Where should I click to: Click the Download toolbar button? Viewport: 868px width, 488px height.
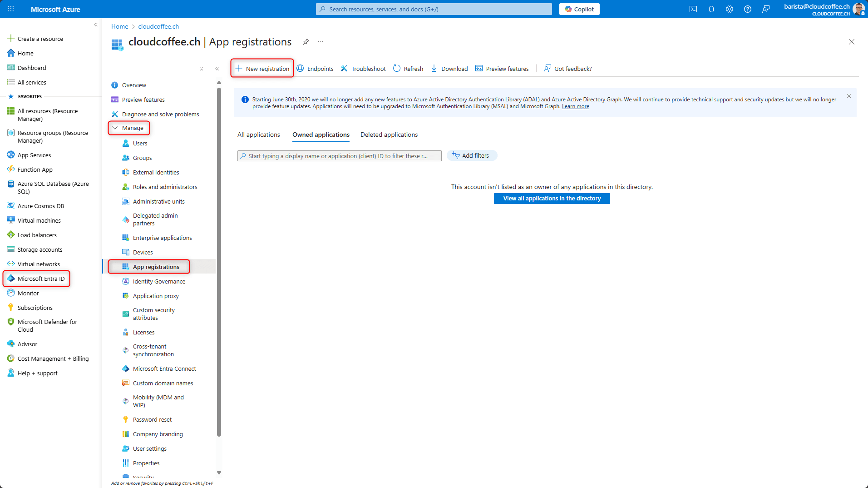tap(449, 69)
